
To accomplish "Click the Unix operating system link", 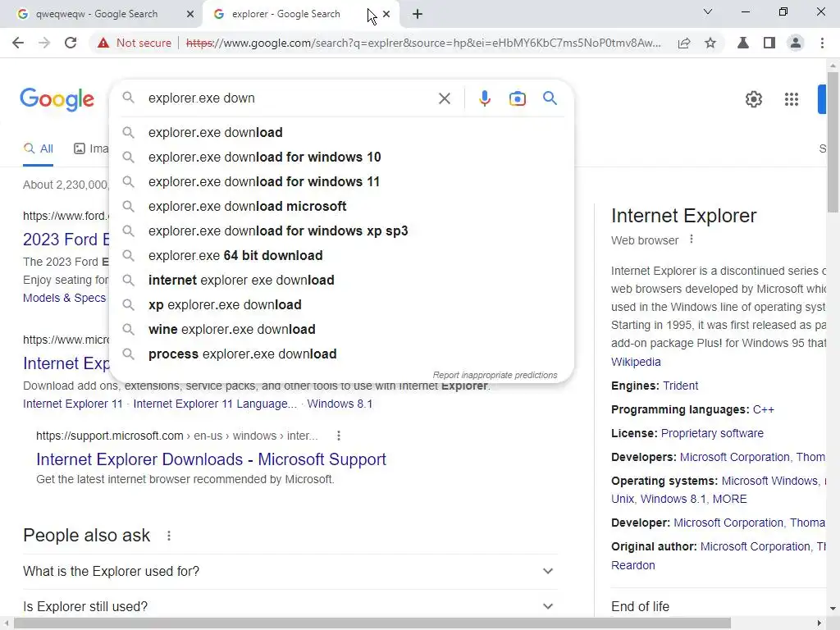I will coord(623,499).
